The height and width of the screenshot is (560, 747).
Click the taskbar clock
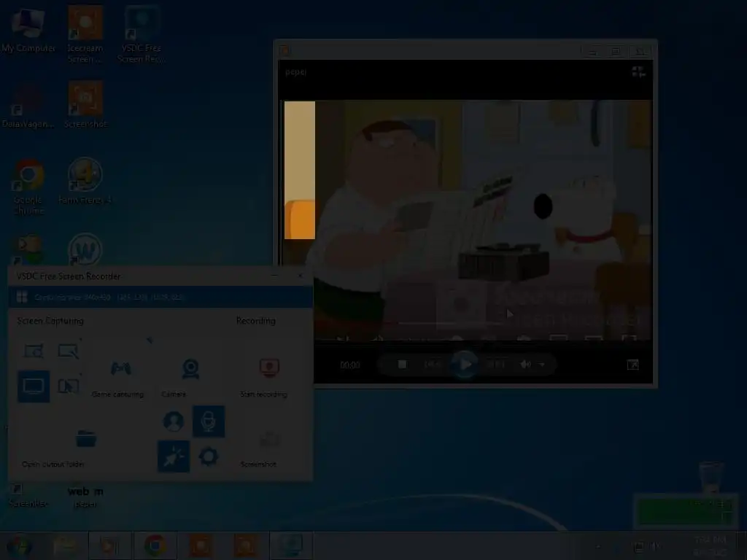[711, 545]
